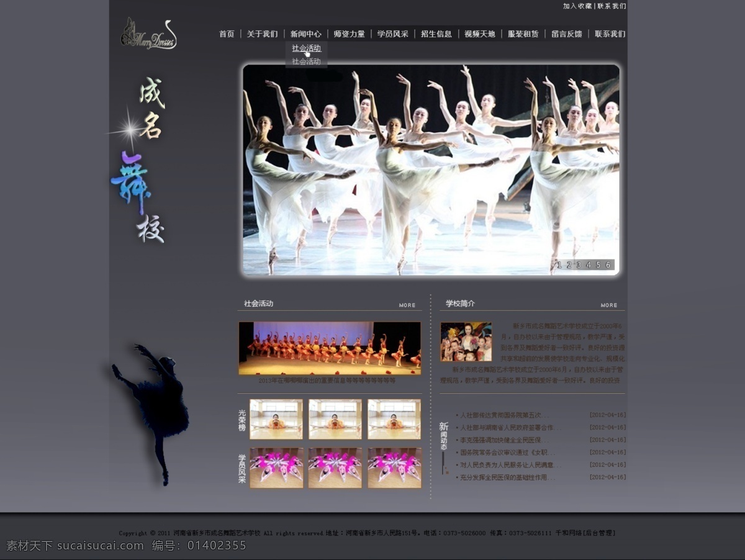This screenshot has width=745, height=560.
Task: Click MORE in the 社会活动 section
Action: pyautogui.click(x=407, y=305)
